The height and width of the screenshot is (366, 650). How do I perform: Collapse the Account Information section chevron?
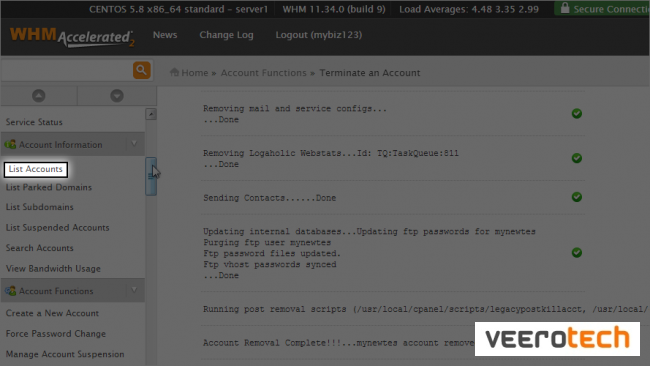[134, 144]
